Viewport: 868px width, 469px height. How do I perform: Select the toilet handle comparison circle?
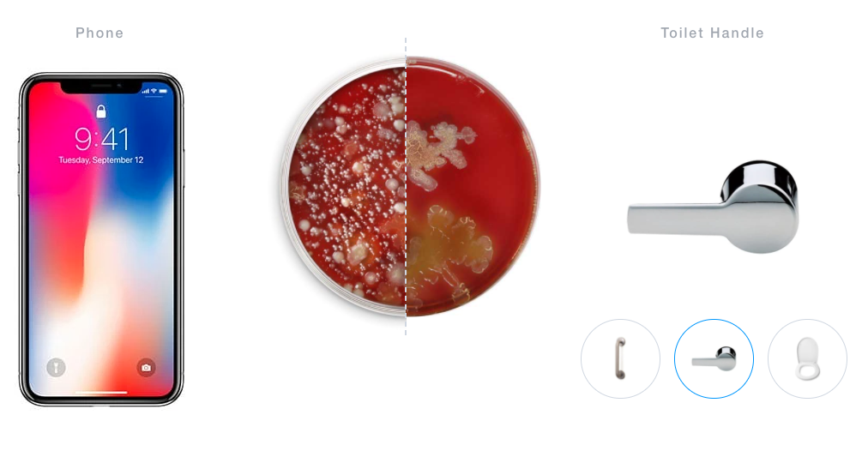[714, 359]
